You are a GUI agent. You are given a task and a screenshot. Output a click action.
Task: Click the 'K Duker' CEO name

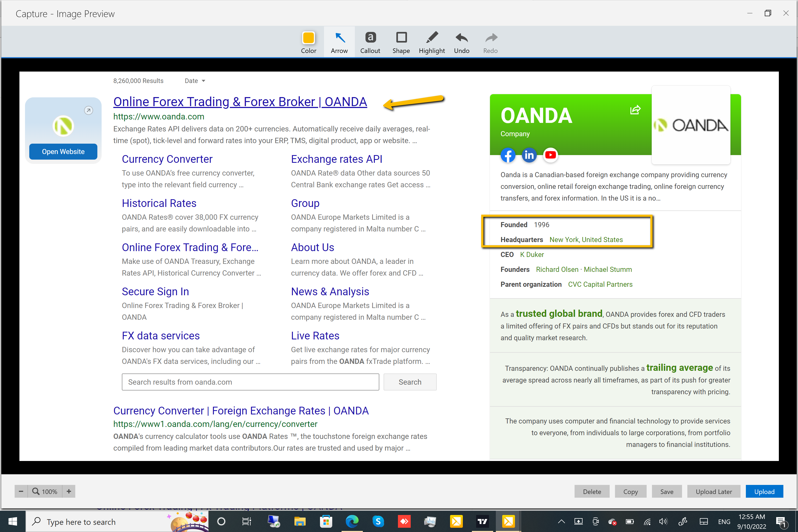click(532, 255)
